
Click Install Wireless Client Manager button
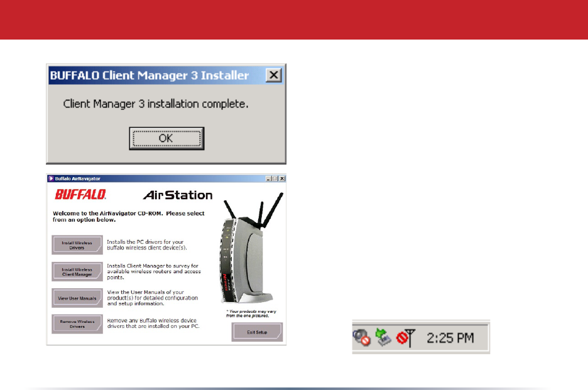point(77,271)
